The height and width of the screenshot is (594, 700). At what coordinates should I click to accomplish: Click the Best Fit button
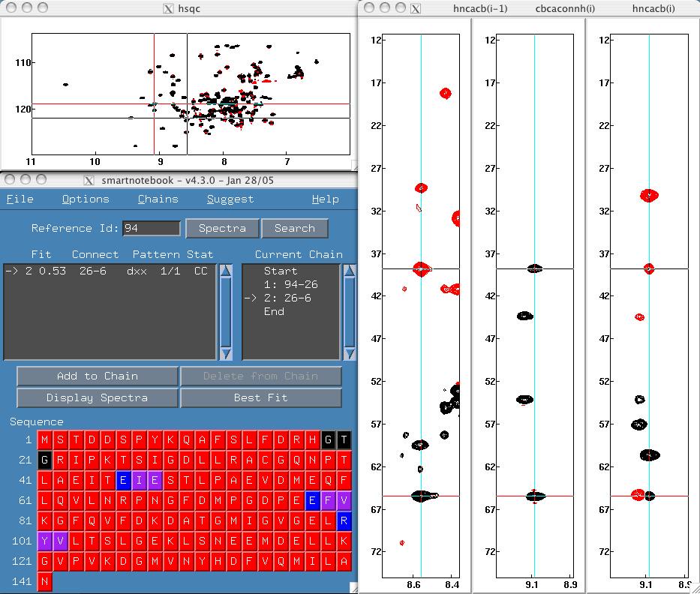pyautogui.click(x=260, y=397)
